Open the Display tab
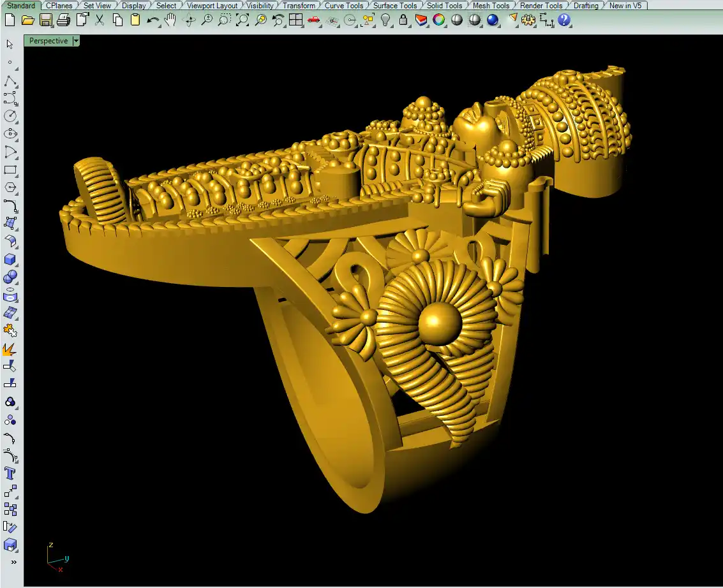 click(x=134, y=6)
